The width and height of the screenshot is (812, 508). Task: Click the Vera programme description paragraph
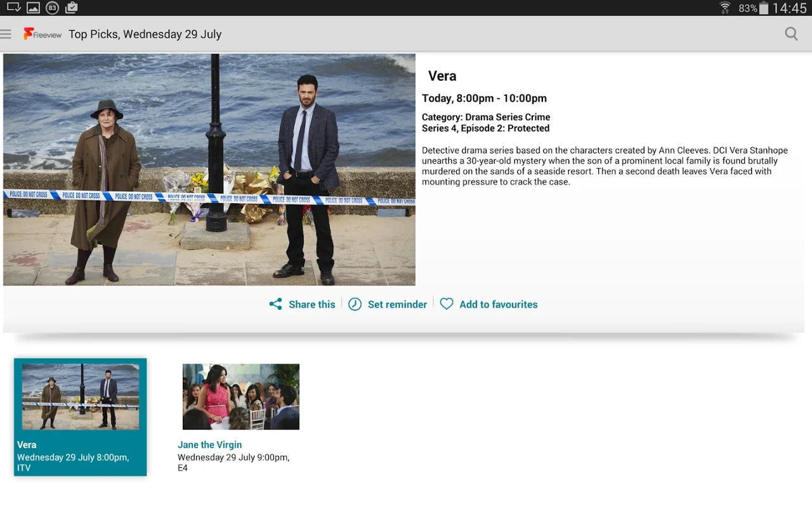pos(605,166)
